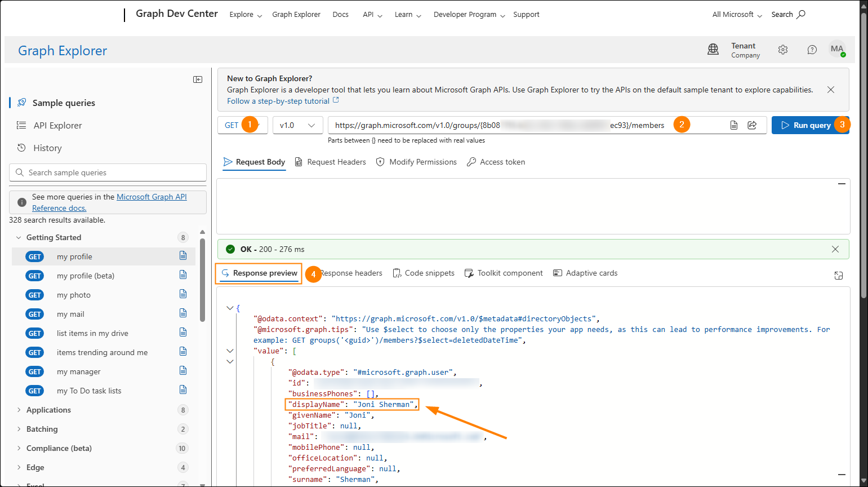
Task: Click the MA profile avatar
Action: pyautogui.click(x=837, y=50)
